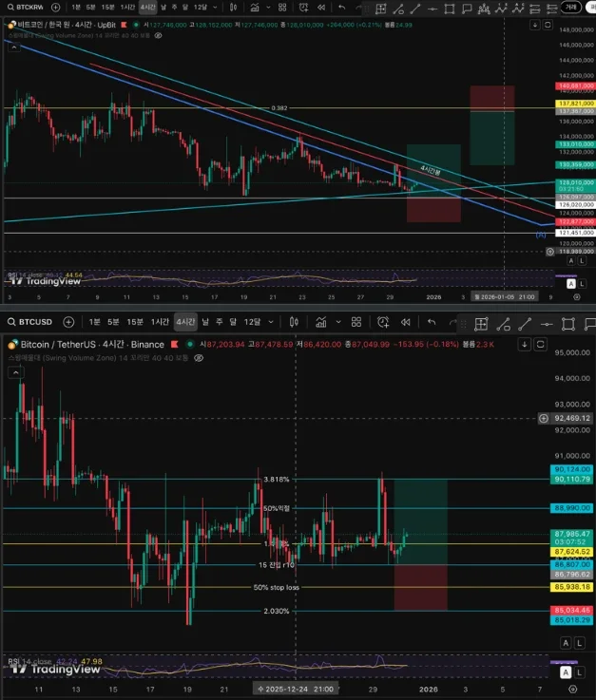The width and height of the screenshot is (596, 700).
Task: Click the 90,124.00 cyan price label
Action: click(572, 469)
